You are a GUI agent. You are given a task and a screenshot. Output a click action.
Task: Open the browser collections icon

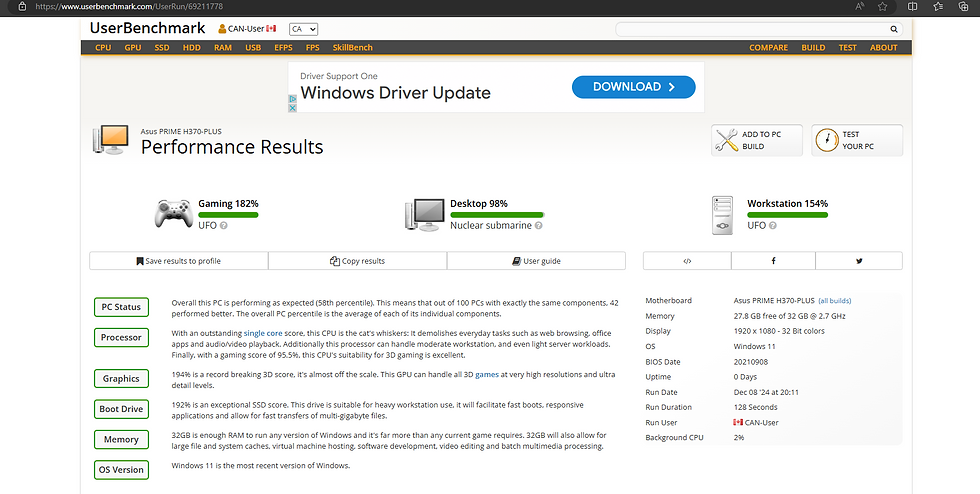[963, 6]
